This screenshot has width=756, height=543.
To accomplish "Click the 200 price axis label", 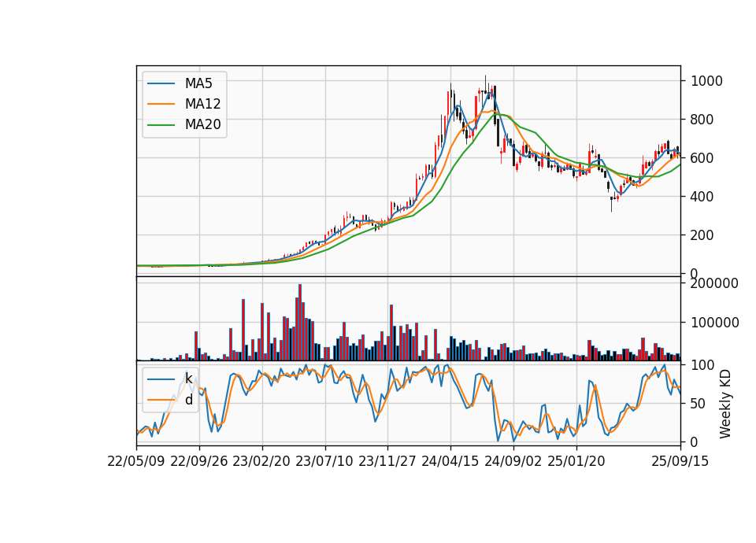I will (702, 235).
